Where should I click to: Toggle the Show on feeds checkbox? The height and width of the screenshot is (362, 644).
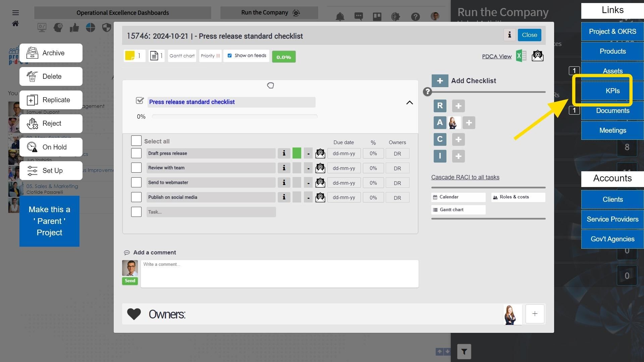[230, 56]
